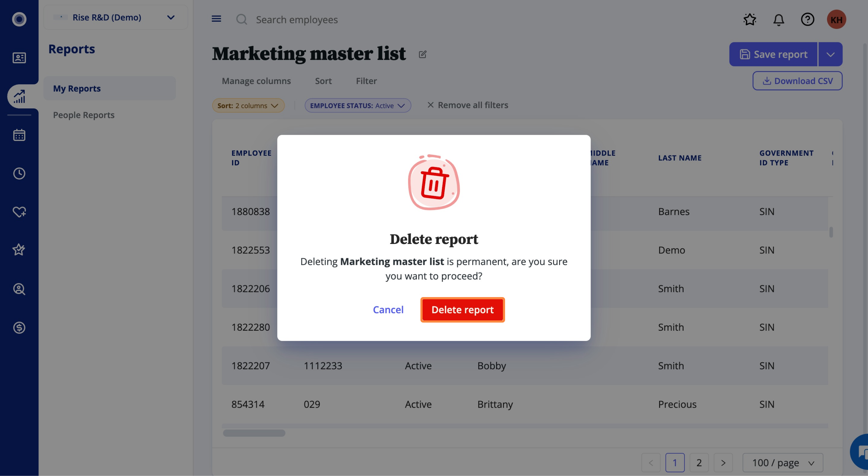
Task: Open the Manage columns tab
Action: pyautogui.click(x=256, y=81)
